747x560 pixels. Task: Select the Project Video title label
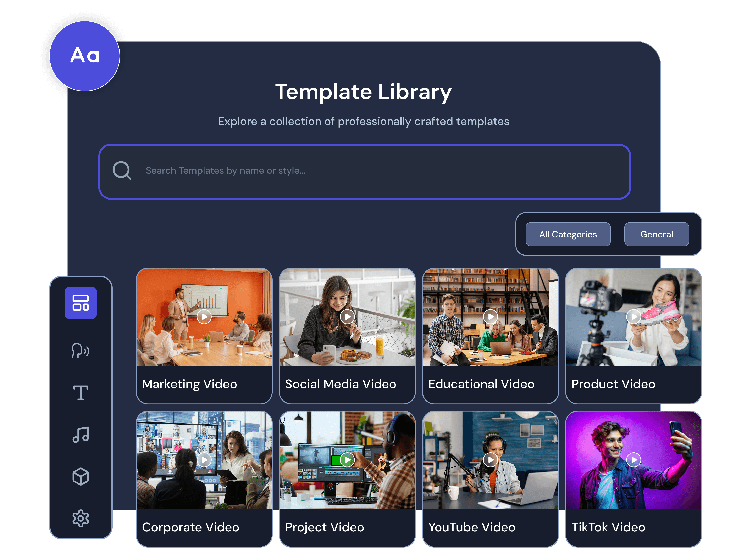[x=325, y=527]
